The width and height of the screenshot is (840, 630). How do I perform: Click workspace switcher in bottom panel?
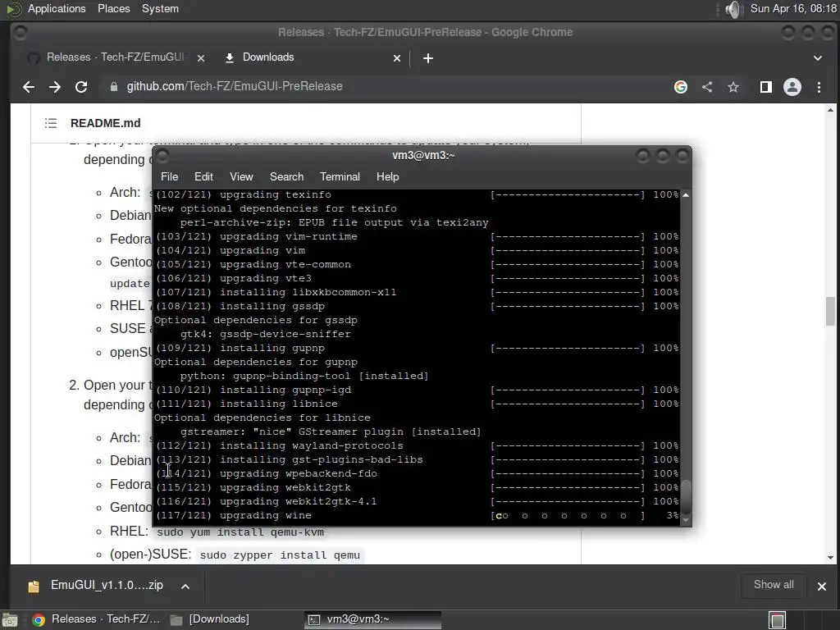778,620
